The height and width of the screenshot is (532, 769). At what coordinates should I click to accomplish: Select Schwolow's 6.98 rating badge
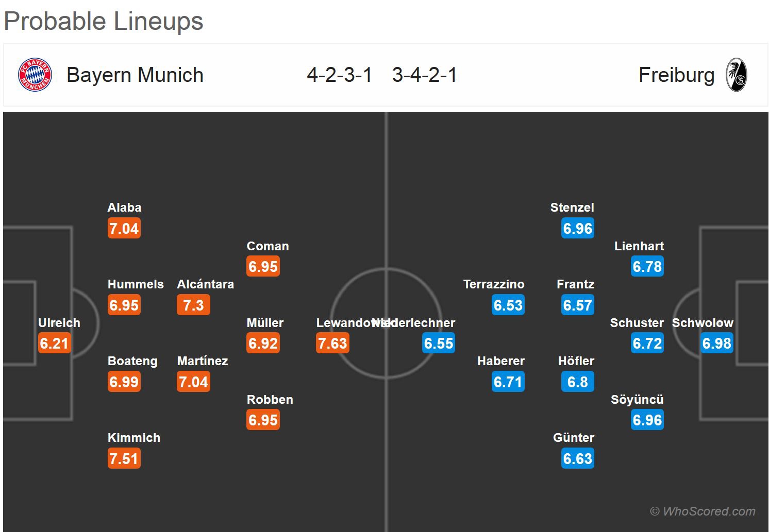point(717,343)
